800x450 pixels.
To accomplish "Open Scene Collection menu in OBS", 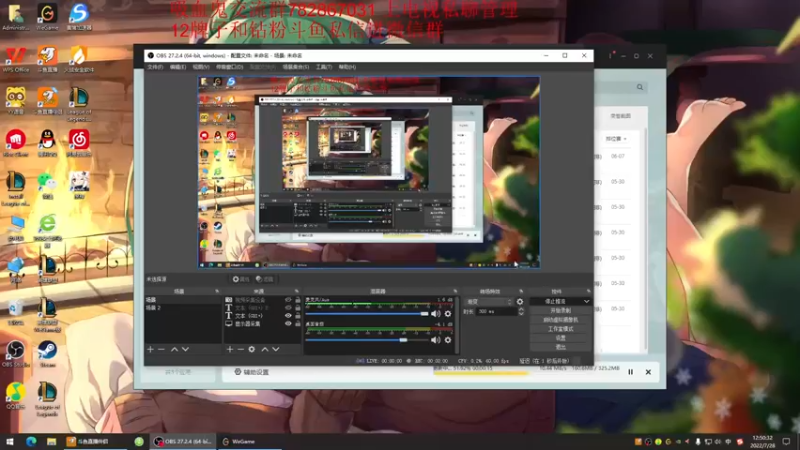I will (x=296, y=67).
